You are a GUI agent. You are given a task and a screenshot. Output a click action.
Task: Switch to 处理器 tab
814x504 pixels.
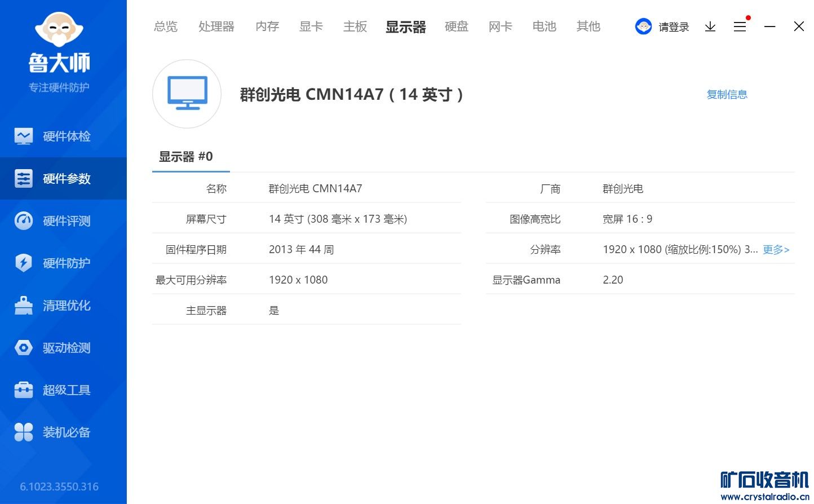coord(216,26)
